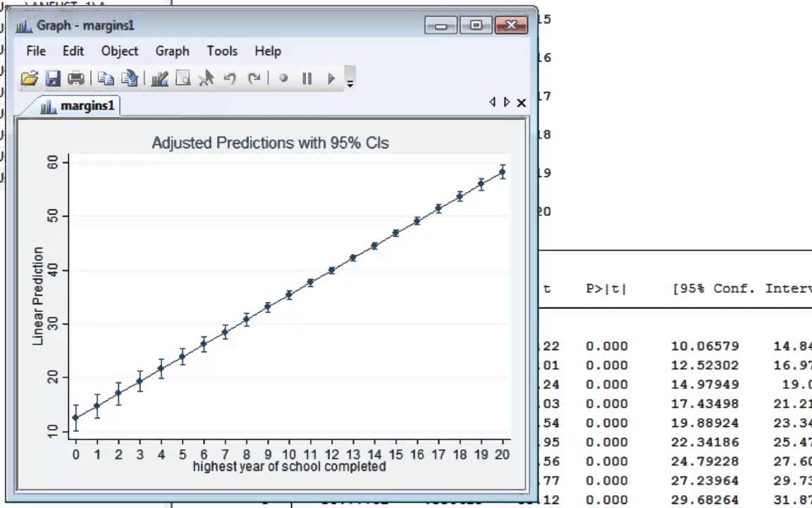Click the Open graph folder icon
This screenshot has width=812, height=508.
[x=30, y=78]
